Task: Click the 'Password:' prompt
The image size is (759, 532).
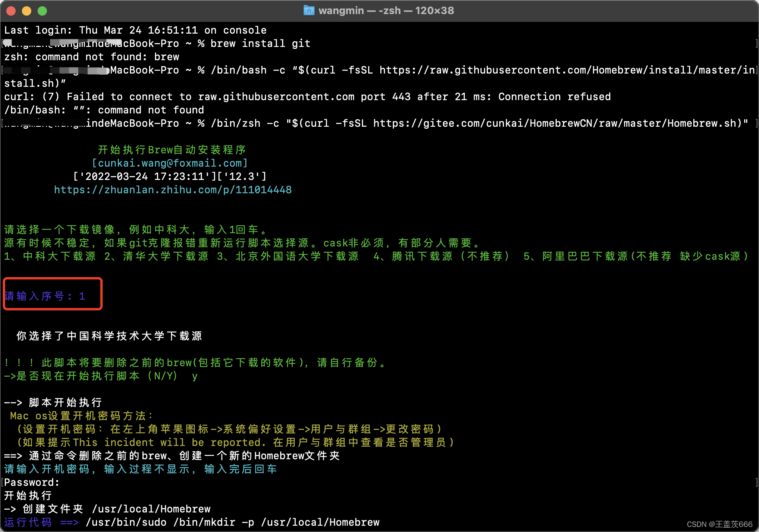Action: (32, 483)
